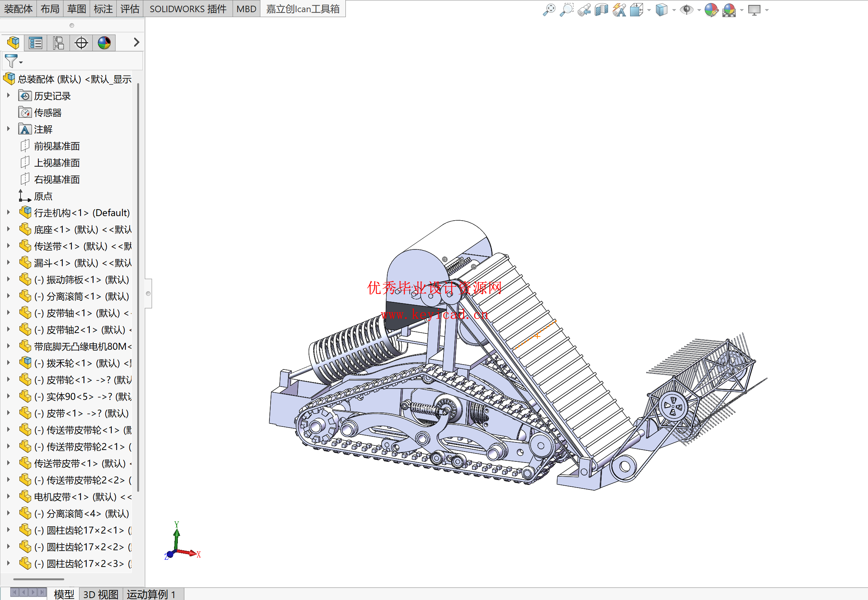Image resolution: width=868 pixels, height=600 pixels.
Task: Show more manager tabs chevron
Action: [136, 42]
